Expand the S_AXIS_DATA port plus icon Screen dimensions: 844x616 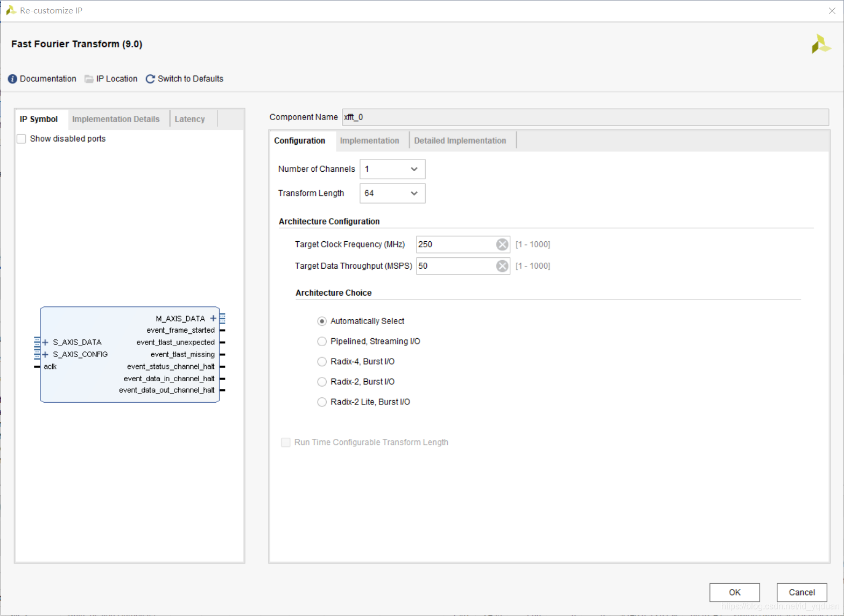pyautogui.click(x=45, y=342)
